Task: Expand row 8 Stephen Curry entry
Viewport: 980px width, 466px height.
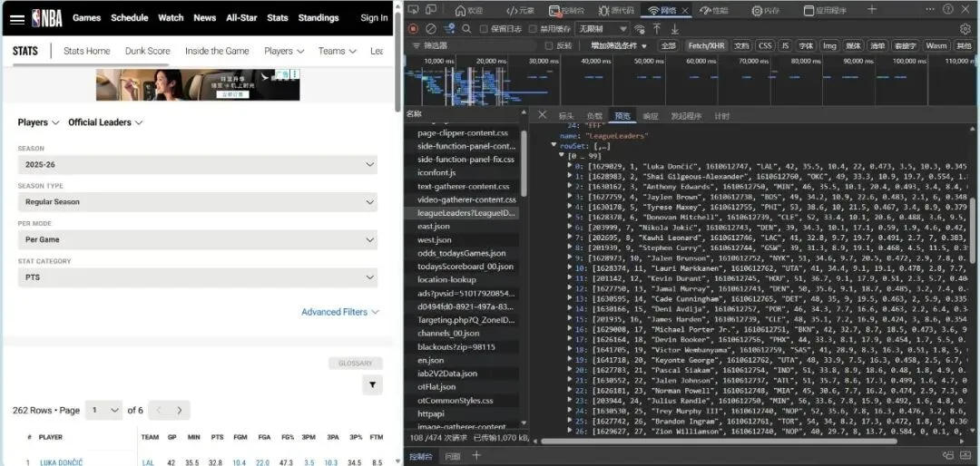Action: [569, 247]
